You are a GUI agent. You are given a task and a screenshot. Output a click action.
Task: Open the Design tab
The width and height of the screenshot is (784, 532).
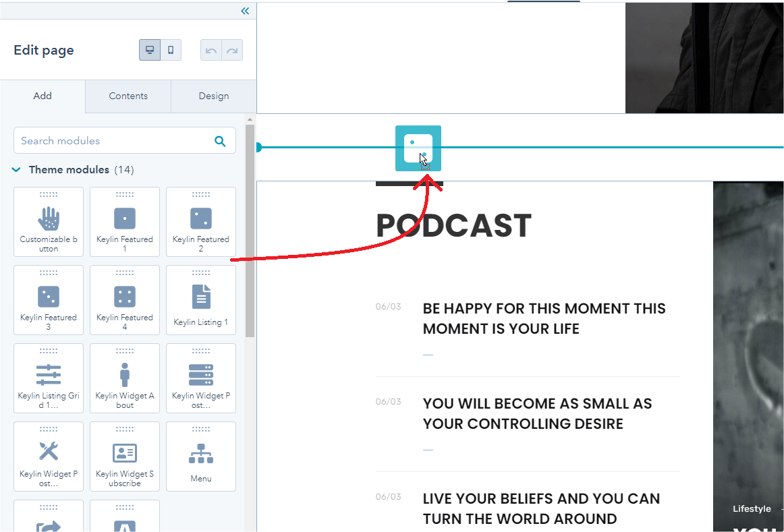pyautogui.click(x=214, y=96)
